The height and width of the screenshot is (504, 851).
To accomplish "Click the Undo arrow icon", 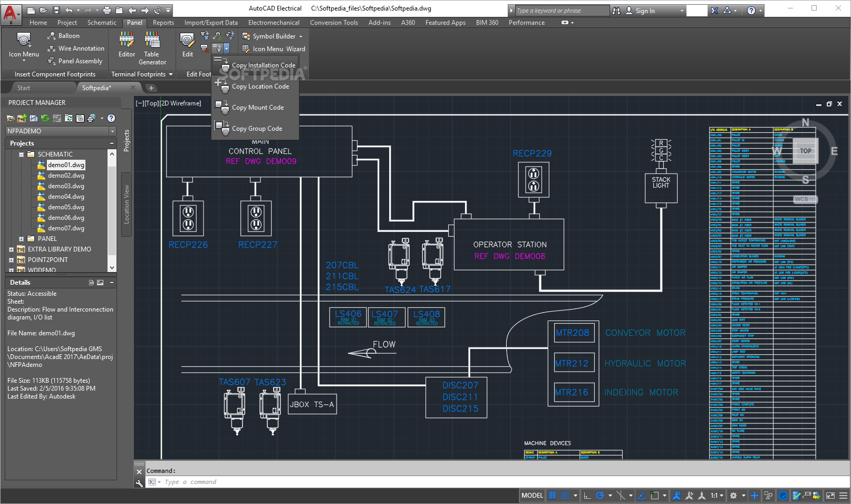I will 69,10.
